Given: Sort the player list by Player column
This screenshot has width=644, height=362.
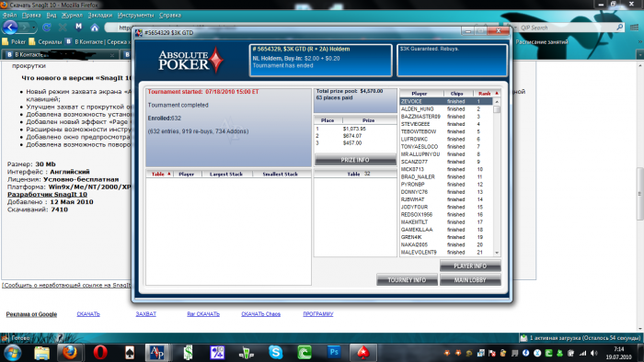Looking at the screenshot, I should [420, 94].
